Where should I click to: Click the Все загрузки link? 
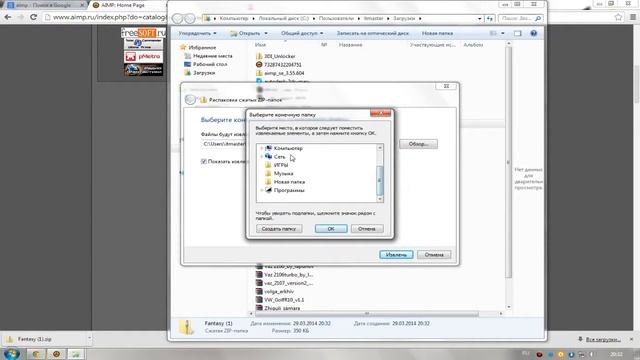(x=603, y=339)
